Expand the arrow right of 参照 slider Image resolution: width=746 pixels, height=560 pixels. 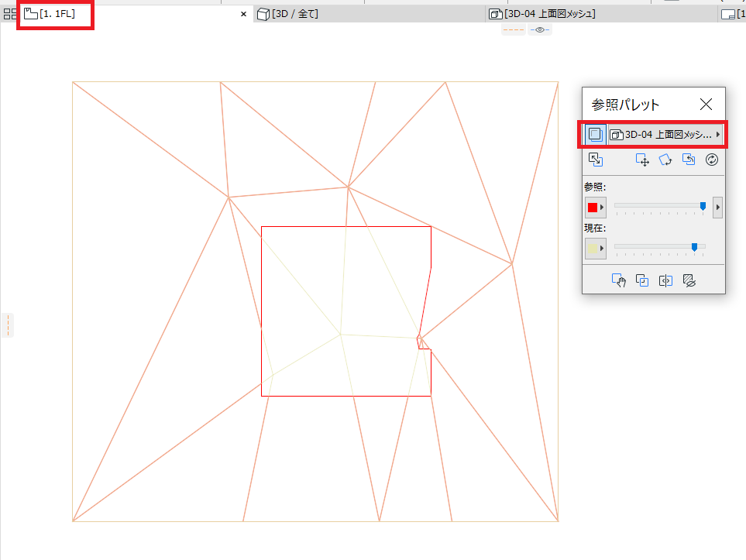717,208
